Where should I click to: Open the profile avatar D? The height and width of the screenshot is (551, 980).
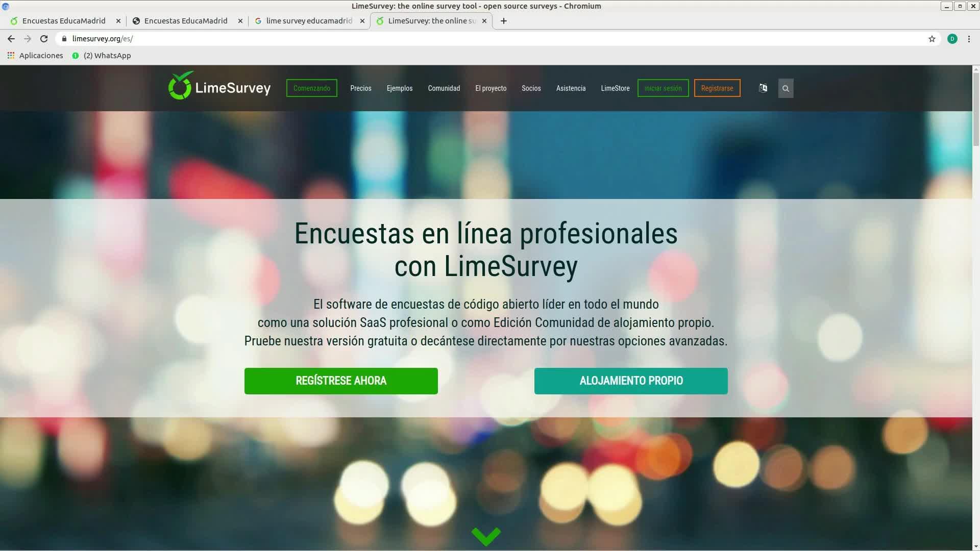click(952, 39)
